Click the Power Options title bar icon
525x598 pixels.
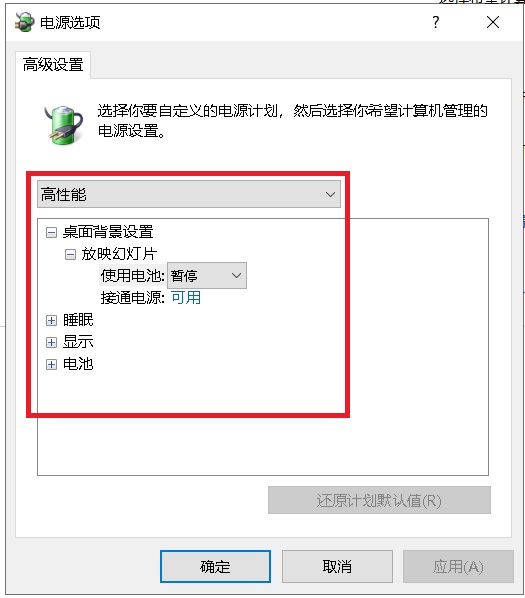(24, 22)
